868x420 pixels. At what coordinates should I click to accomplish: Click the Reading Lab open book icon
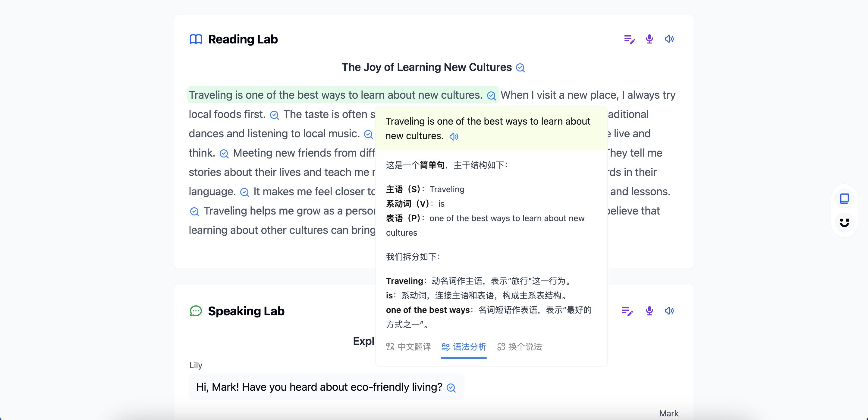(x=196, y=39)
